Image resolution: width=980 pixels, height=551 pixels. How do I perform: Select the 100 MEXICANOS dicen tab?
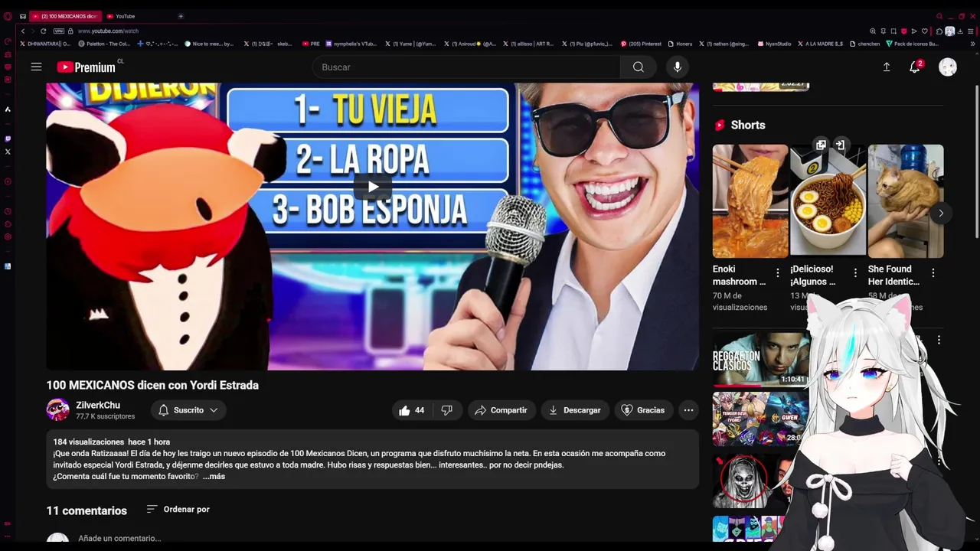click(65, 16)
